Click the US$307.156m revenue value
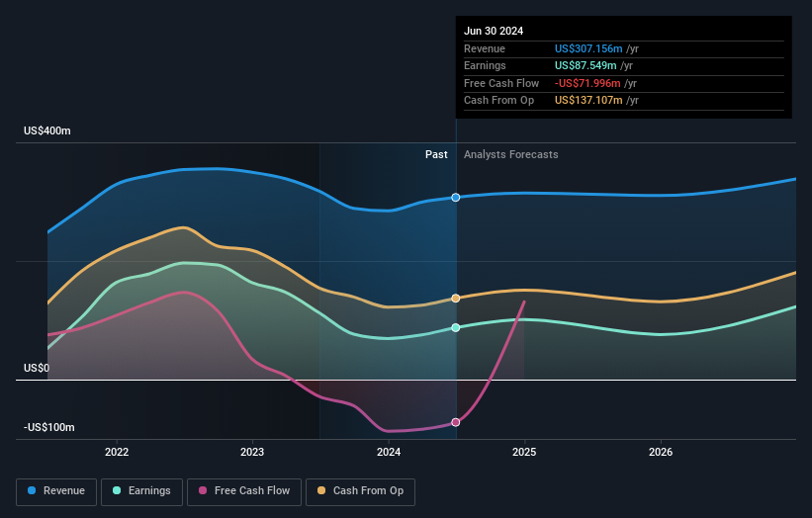This screenshot has height=518, width=812. click(588, 48)
